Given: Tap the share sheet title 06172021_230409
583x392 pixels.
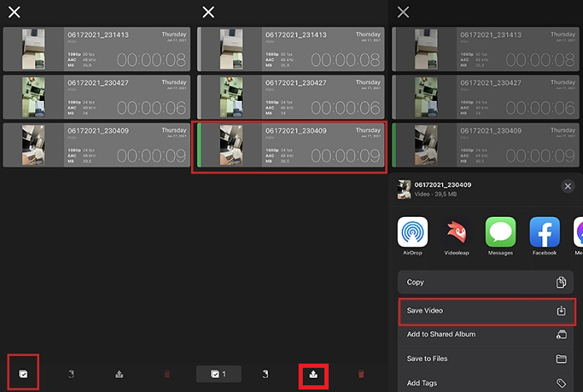Looking at the screenshot, I should 443,185.
